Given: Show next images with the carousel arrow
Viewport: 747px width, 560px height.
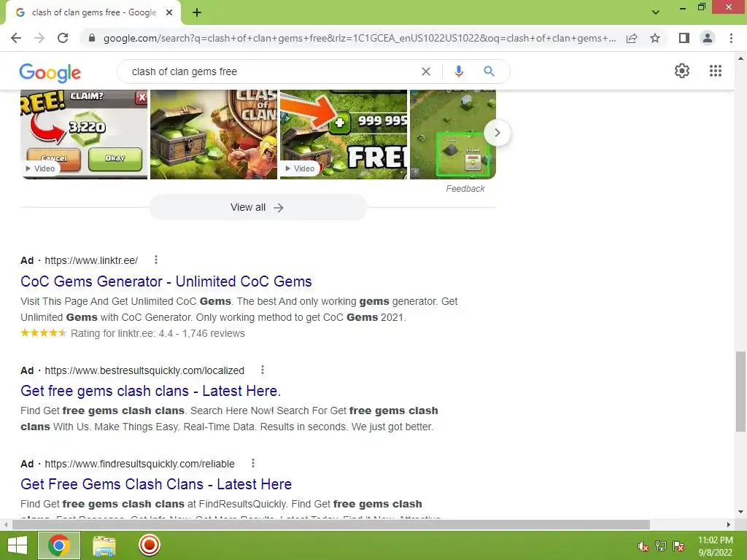Looking at the screenshot, I should coord(497,133).
